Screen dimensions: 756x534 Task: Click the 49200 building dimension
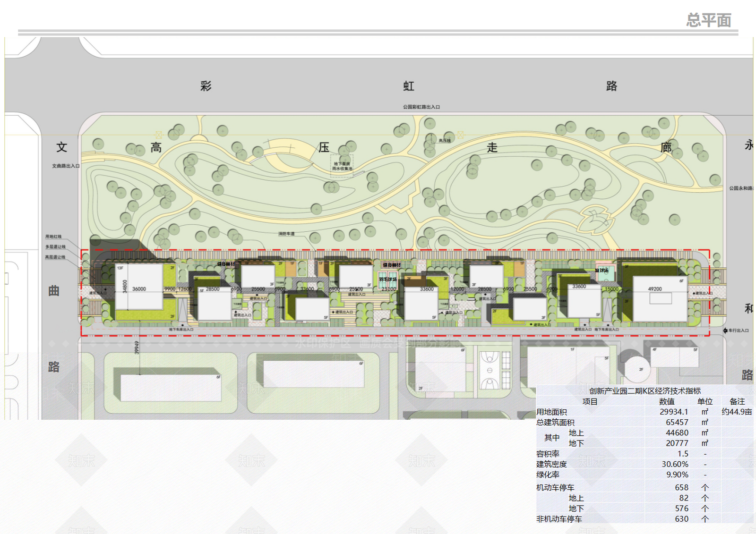coord(655,289)
